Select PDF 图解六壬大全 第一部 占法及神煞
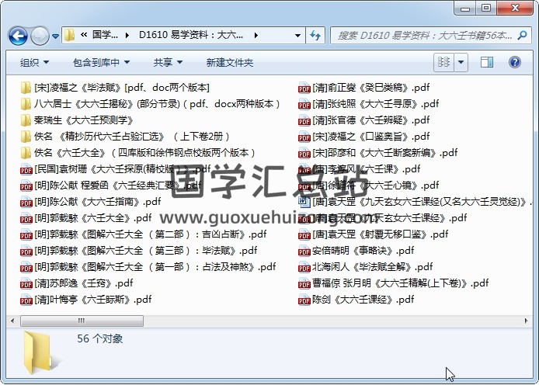Screen dimensions: 539x392 tap(148, 267)
